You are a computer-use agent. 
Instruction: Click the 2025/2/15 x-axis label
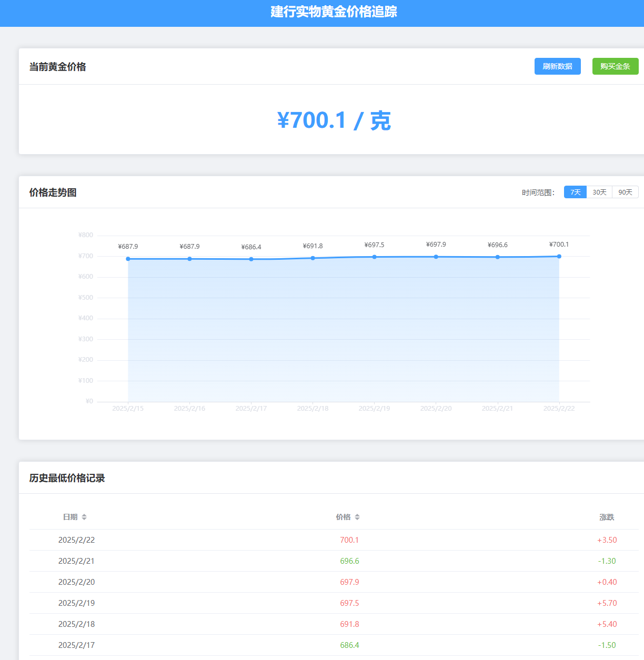tap(128, 409)
